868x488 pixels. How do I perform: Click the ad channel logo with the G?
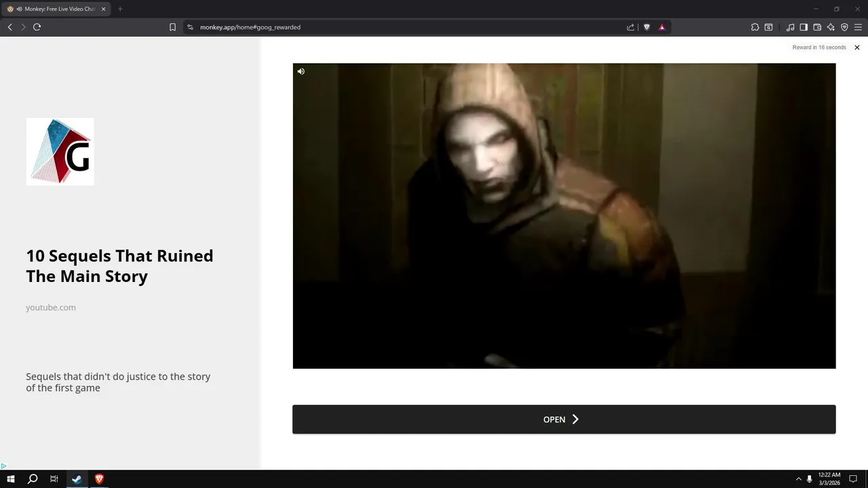pyautogui.click(x=60, y=152)
